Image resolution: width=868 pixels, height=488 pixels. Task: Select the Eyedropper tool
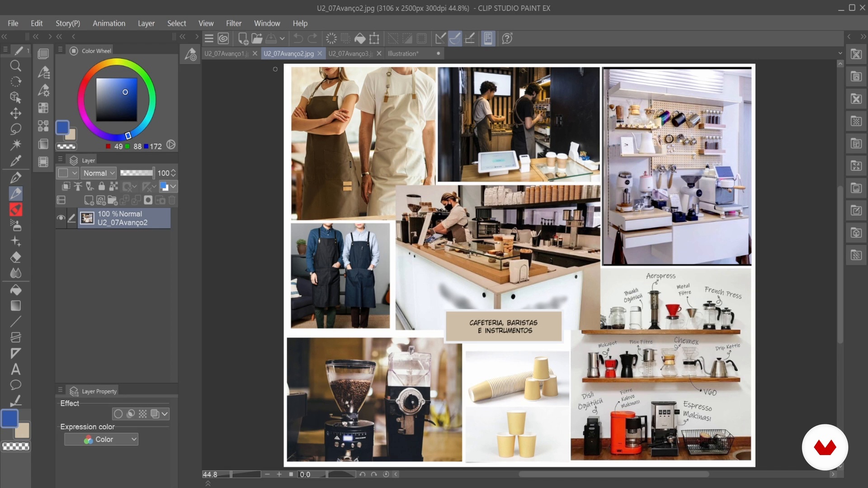[15, 161]
